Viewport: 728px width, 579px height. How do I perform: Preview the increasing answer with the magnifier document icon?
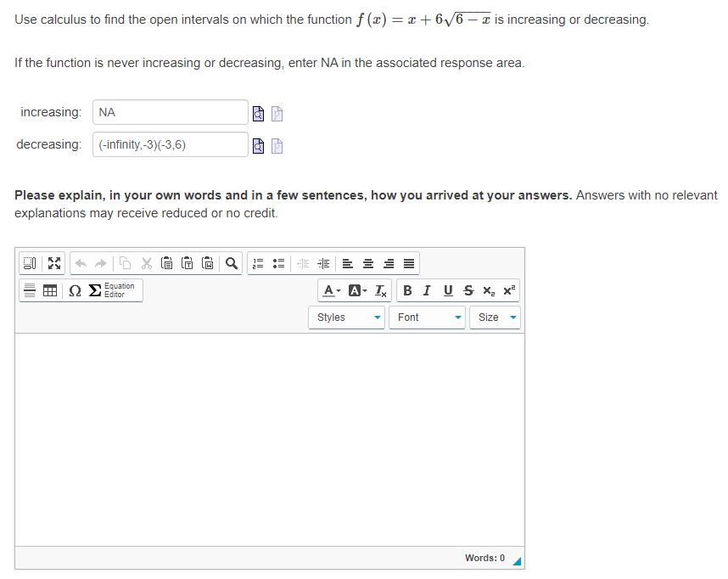(258, 112)
